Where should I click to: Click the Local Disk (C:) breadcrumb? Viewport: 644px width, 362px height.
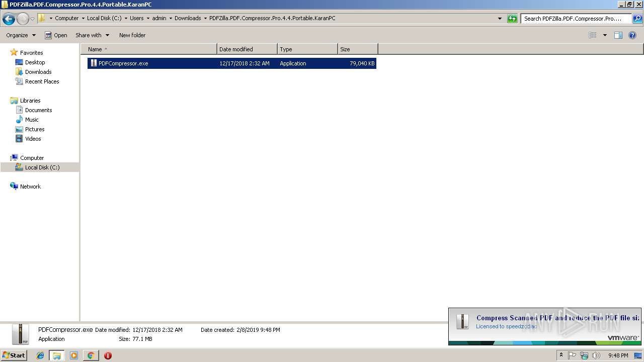[x=104, y=18]
